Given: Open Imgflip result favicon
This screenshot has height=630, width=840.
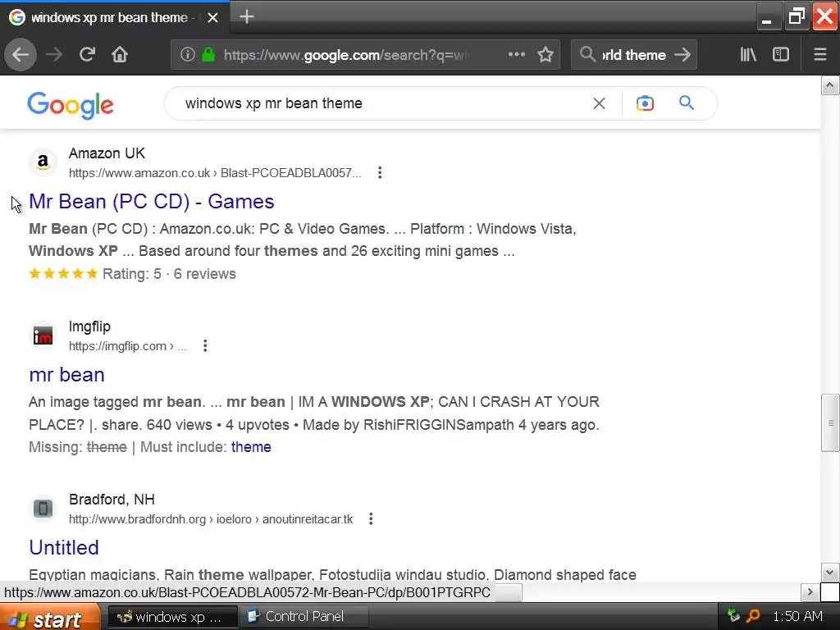Looking at the screenshot, I should click(43, 336).
